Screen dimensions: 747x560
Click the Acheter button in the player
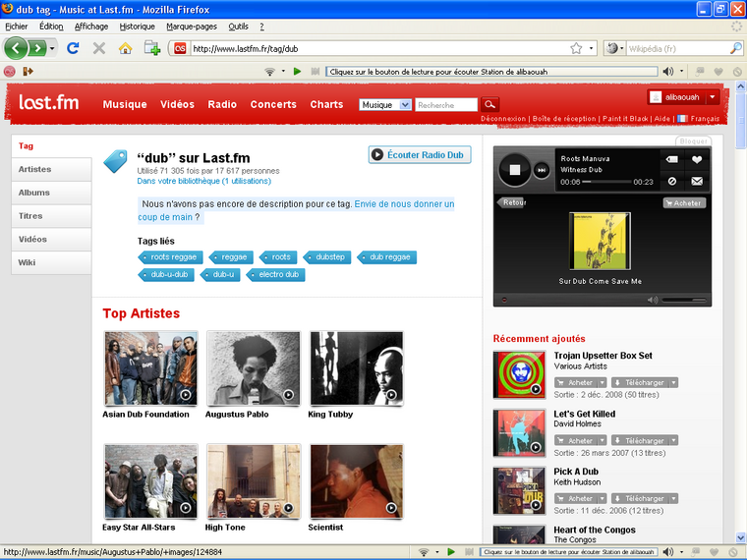(684, 202)
